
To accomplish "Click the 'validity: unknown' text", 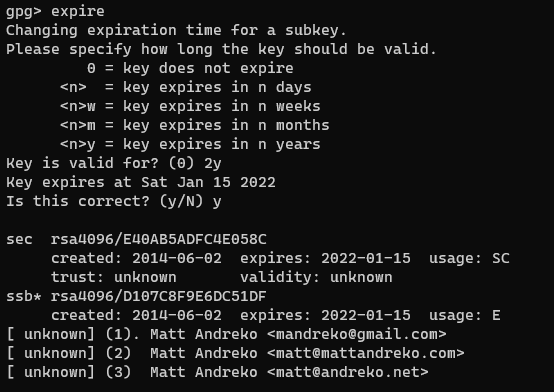I will pos(316,277).
